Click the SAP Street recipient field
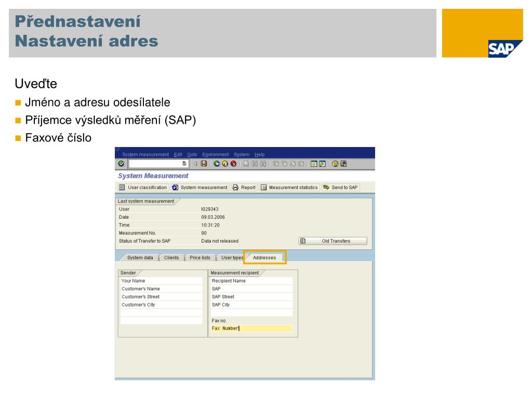Screen dimensions: 532x399 click(x=251, y=297)
